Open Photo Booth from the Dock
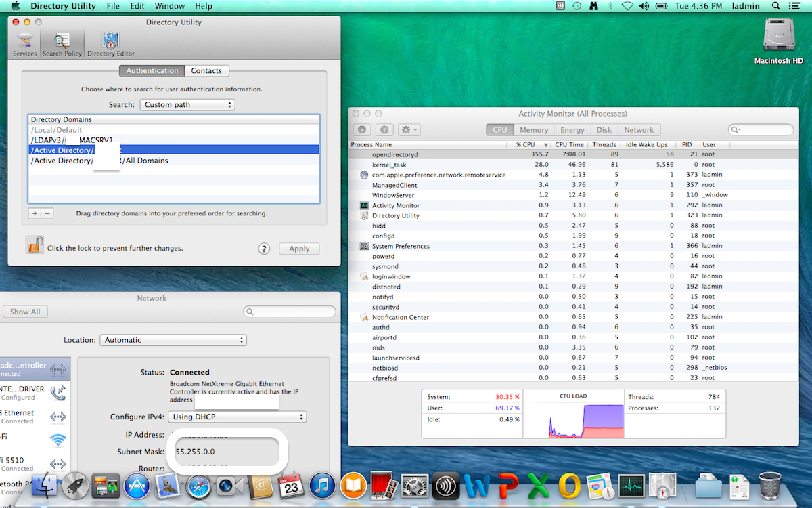This screenshot has height=508, width=812. [x=384, y=486]
